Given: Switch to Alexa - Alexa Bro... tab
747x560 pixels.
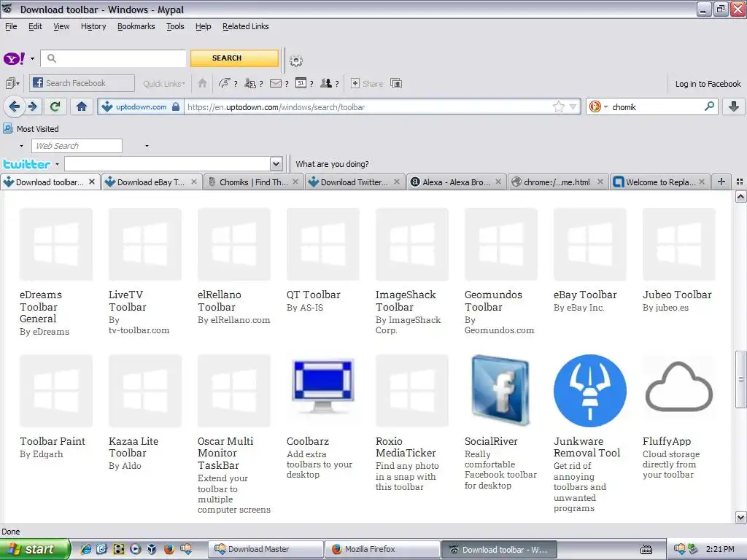Looking at the screenshot, I should click(x=456, y=182).
